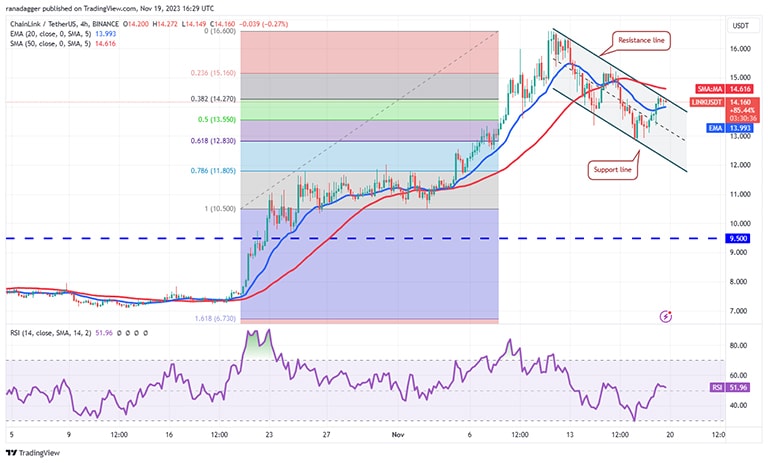Click the 80.00 RSI axis value
This screenshot has width=768, height=463.
point(738,345)
